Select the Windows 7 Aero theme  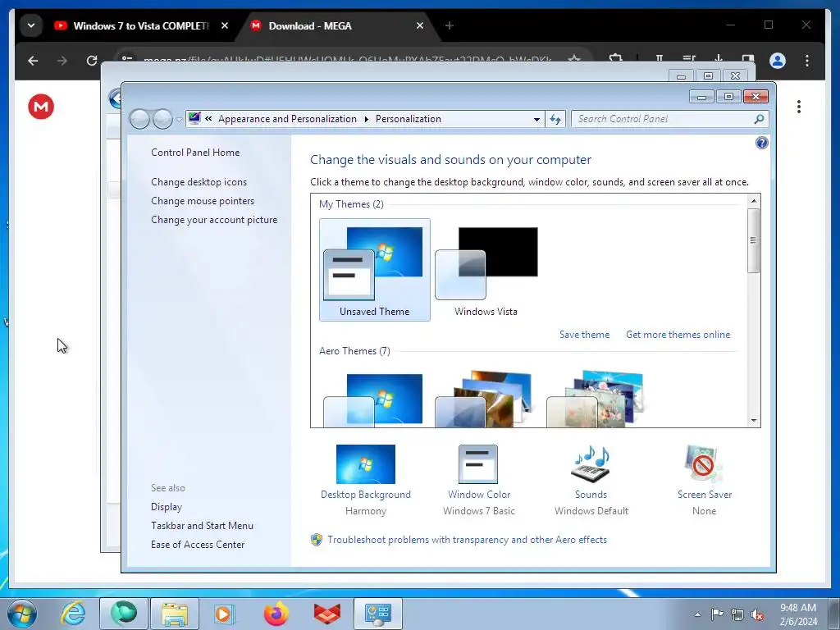pos(373,399)
